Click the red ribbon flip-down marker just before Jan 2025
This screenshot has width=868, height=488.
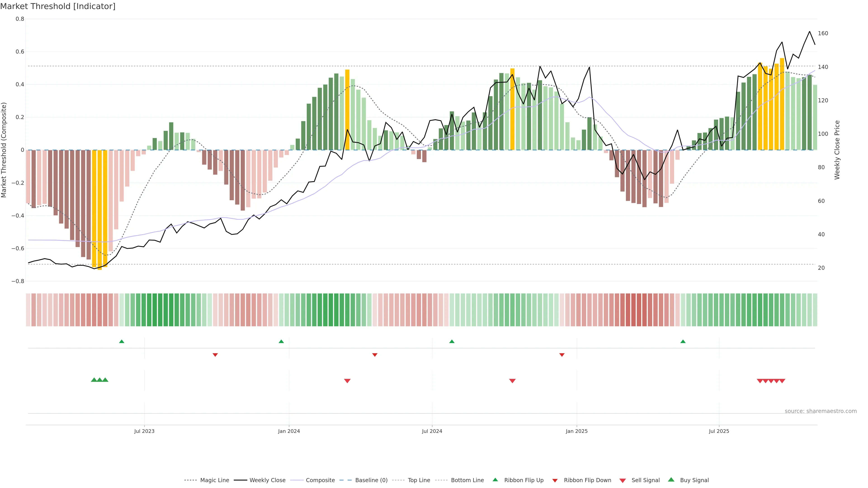point(562,355)
